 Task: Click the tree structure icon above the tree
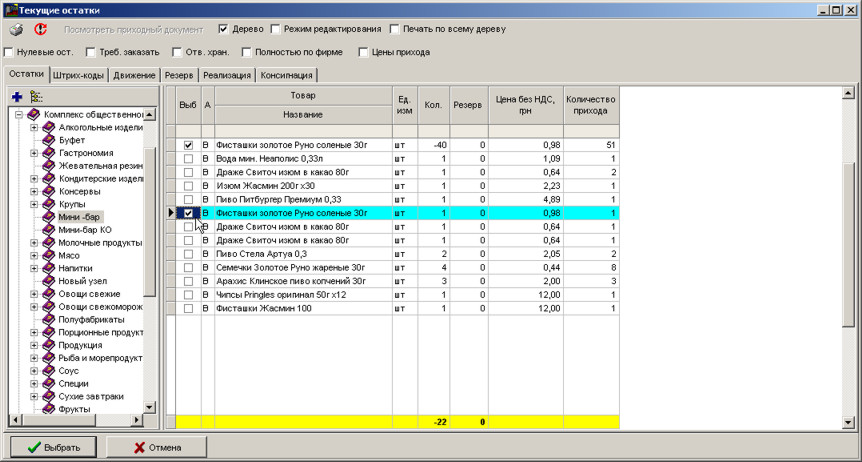[x=37, y=97]
